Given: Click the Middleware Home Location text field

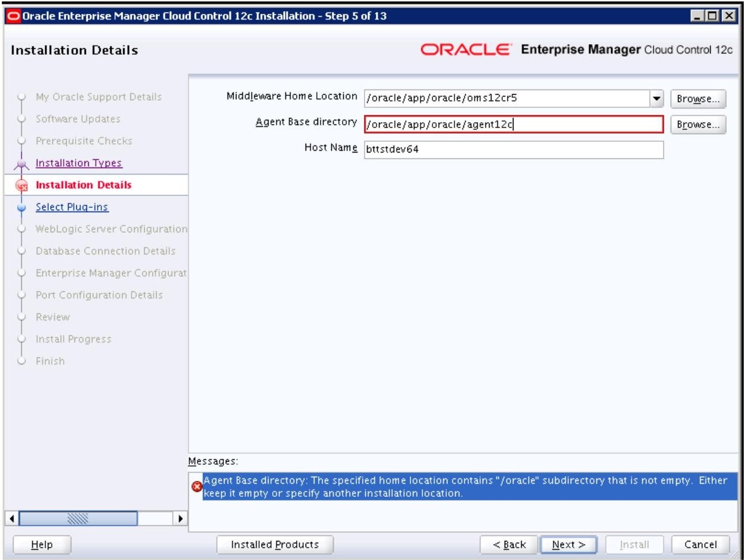Looking at the screenshot, I should pyautogui.click(x=507, y=99).
